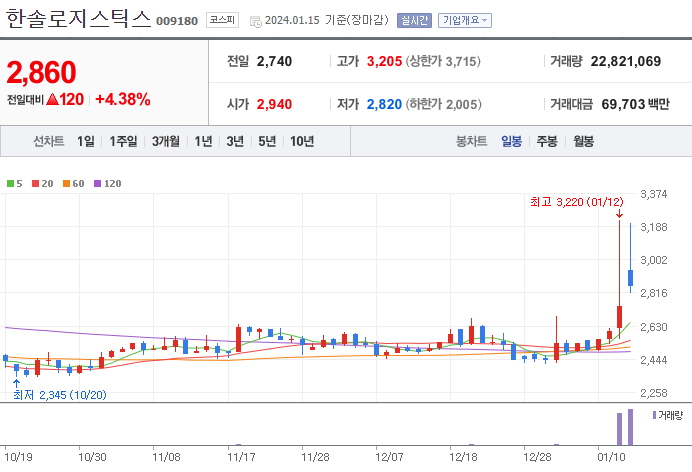Viewport: 692px width, 472px height.
Task: Open the 기업개요 dropdown
Action: [x=465, y=20]
